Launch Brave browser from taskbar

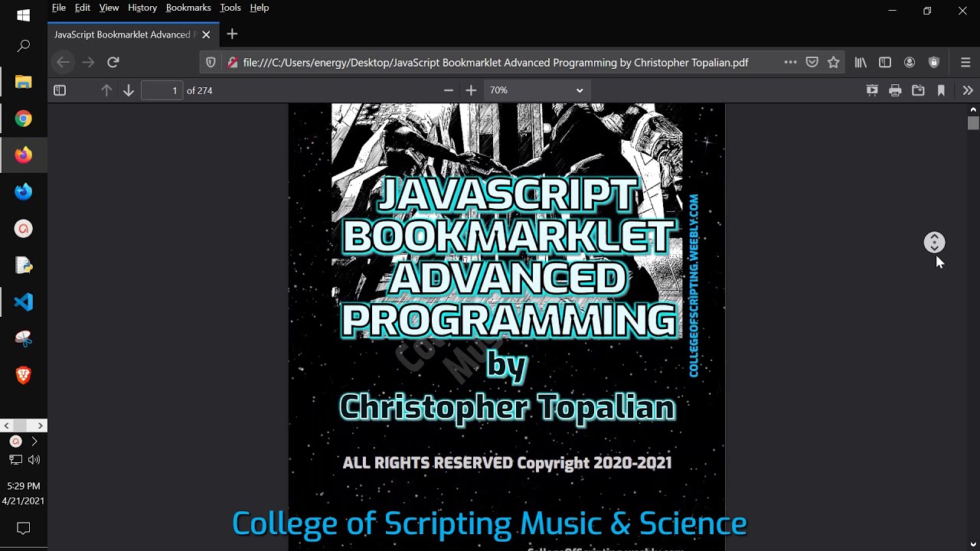click(24, 375)
